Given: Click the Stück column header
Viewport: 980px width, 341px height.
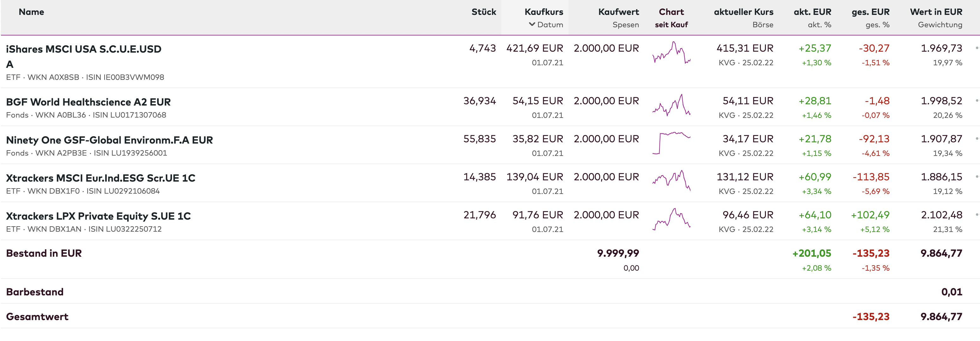Looking at the screenshot, I should 484,12.
